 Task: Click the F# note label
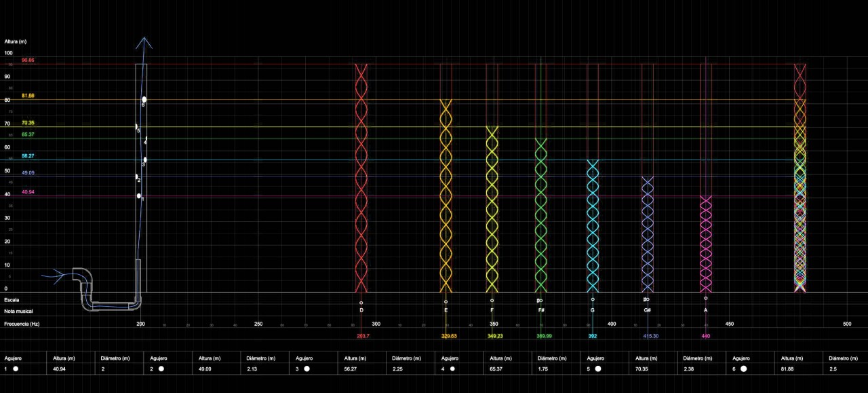541,310
